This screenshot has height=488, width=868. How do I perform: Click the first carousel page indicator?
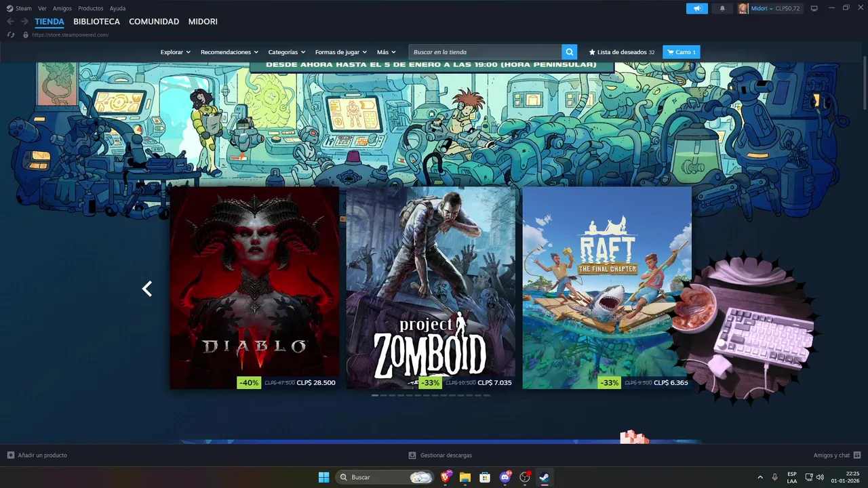coord(375,395)
